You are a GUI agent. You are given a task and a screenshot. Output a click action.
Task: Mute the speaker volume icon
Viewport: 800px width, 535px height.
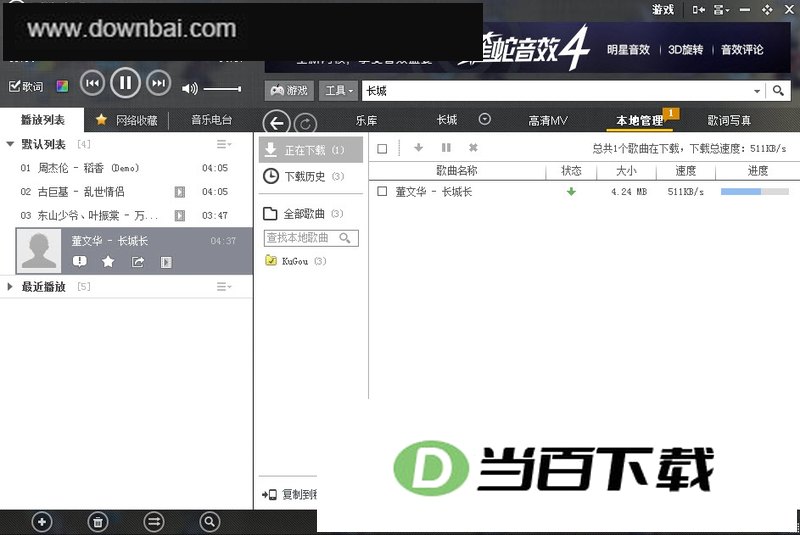[190, 89]
